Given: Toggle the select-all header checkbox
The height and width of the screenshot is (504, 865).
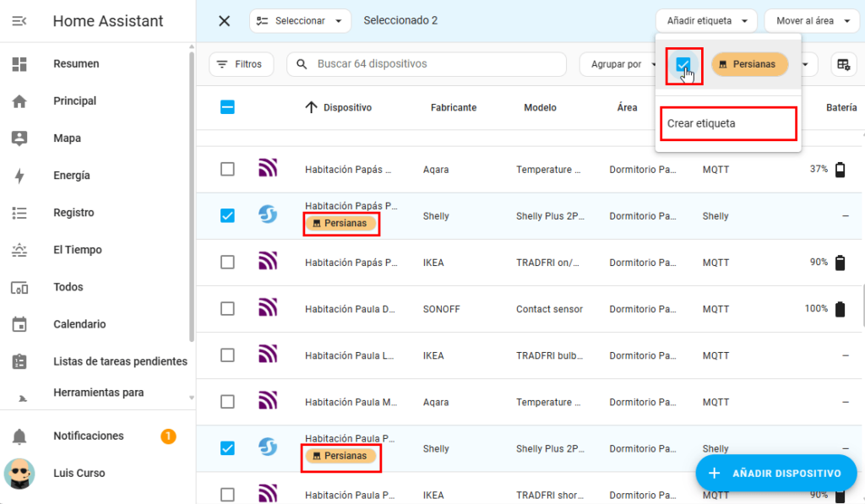Looking at the screenshot, I should click(227, 107).
